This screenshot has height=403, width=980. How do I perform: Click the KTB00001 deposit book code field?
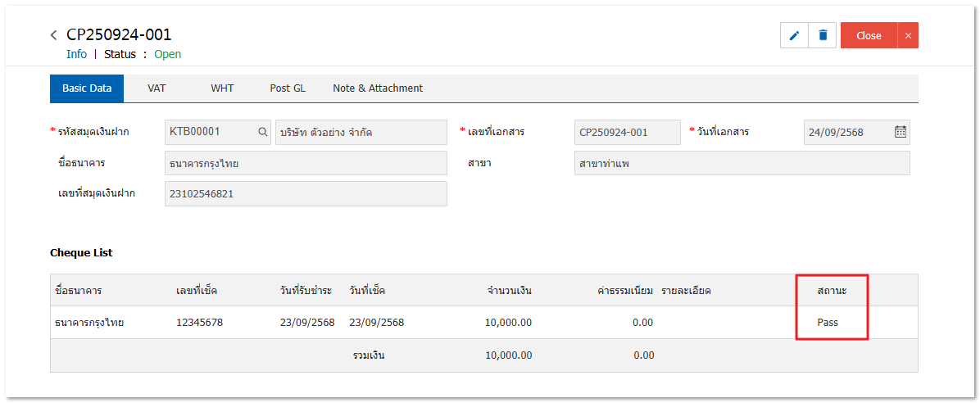(209, 132)
